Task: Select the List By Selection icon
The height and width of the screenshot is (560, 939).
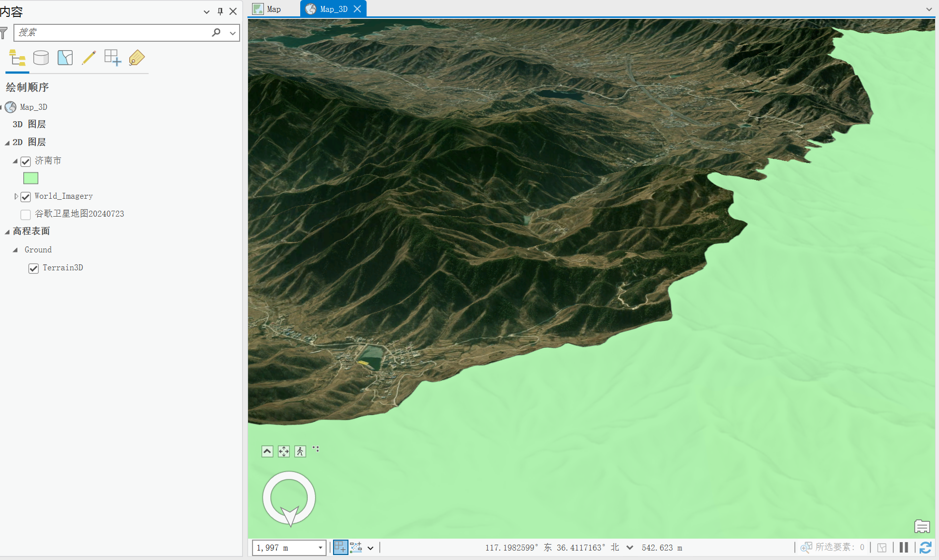Action: point(65,58)
